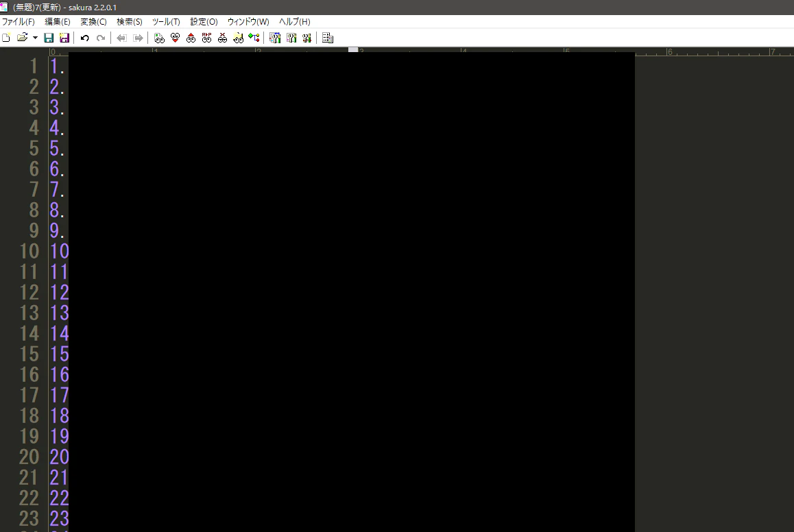The height and width of the screenshot is (532, 794).
Task: Select gray gutter line number 23
Action: (29, 519)
